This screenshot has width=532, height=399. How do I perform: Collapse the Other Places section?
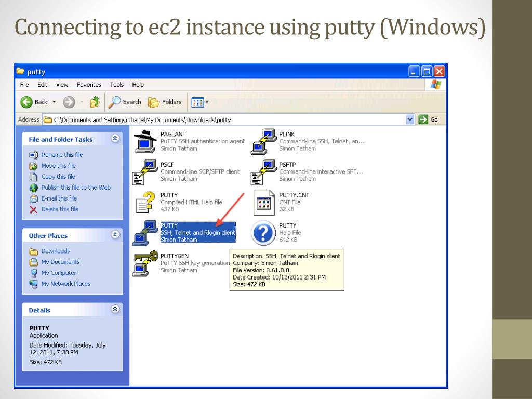click(x=115, y=234)
